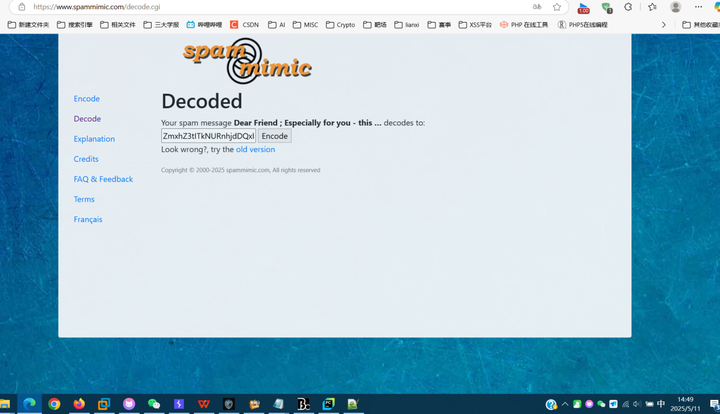Expand the bookmarks bar overflow chevron
The height and width of the screenshot is (414, 720).
point(664,25)
